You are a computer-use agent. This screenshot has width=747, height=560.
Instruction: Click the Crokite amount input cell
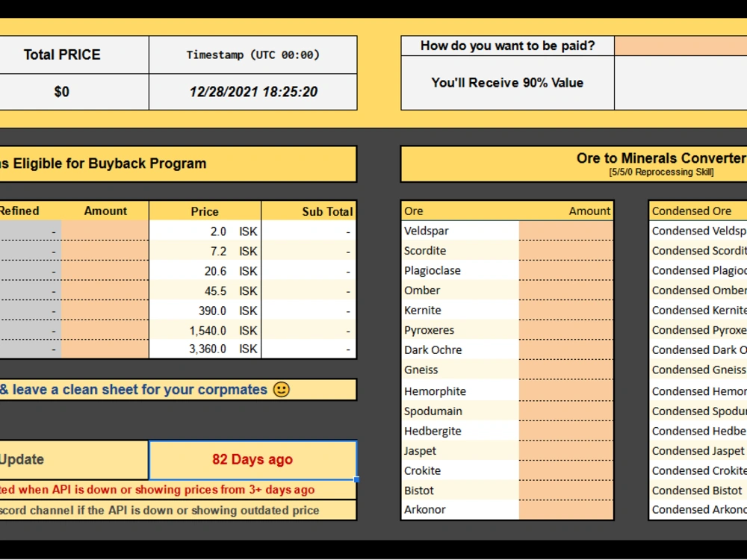point(566,470)
